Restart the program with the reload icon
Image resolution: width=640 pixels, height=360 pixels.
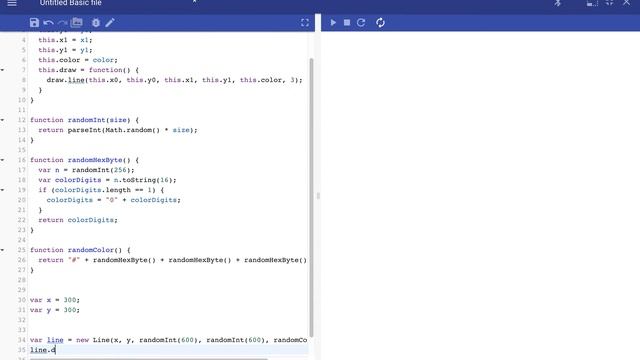[x=361, y=23]
